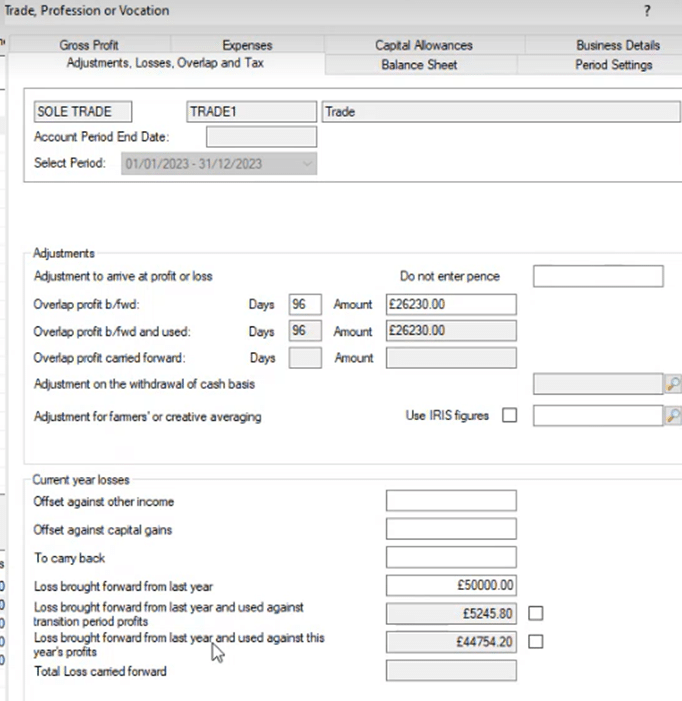Tick the Use IRIS figures checkbox
Viewport: 682px width, 701px height.
click(x=509, y=415)
